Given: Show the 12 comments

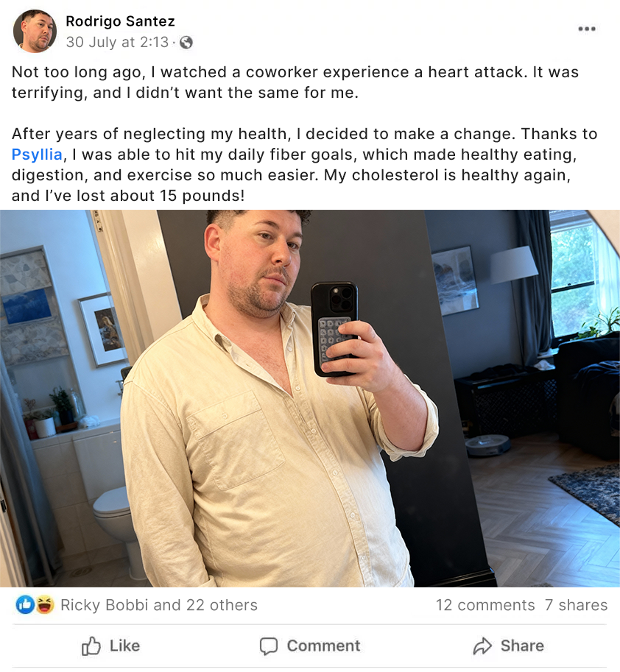Looking at the screenshot, I should click(485, 605).
